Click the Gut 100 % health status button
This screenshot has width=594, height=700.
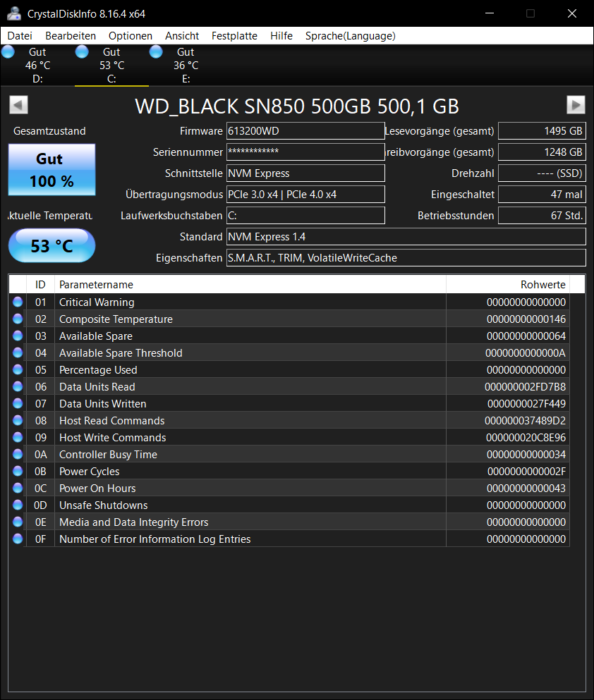click(x=51, y=170)
